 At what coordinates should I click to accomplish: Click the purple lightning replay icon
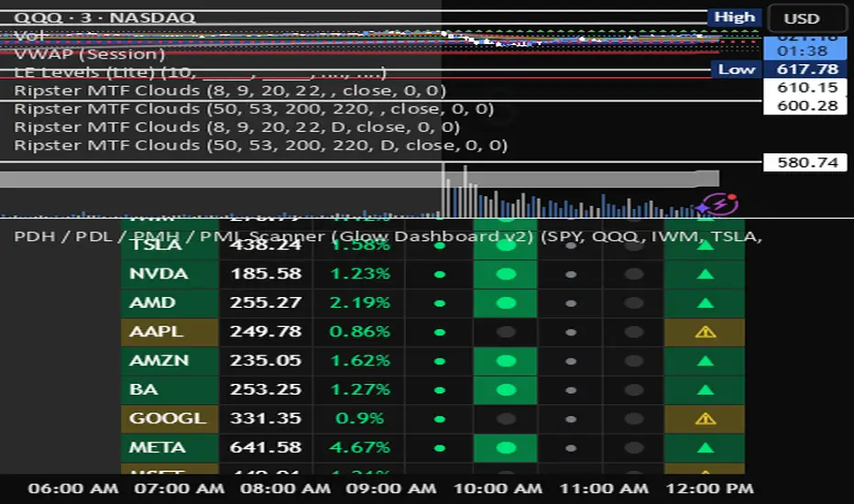(719, 204)
